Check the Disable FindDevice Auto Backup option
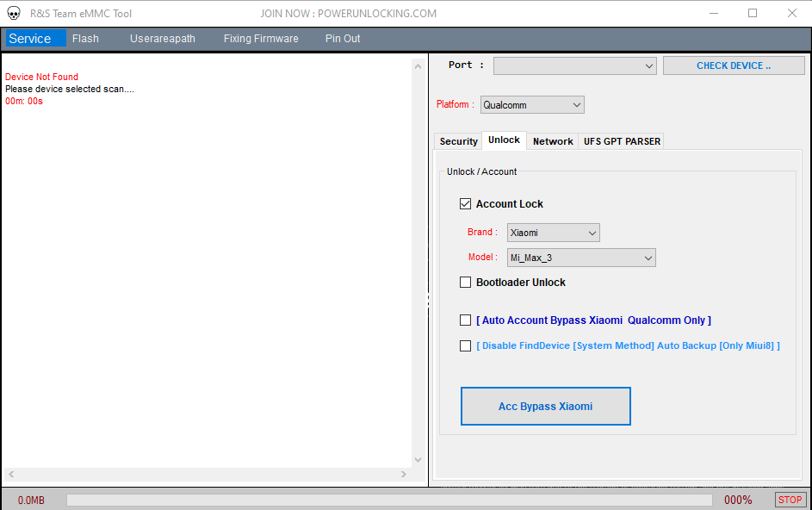The width and height of the screenshot is (812, 510). click(465, 345)
